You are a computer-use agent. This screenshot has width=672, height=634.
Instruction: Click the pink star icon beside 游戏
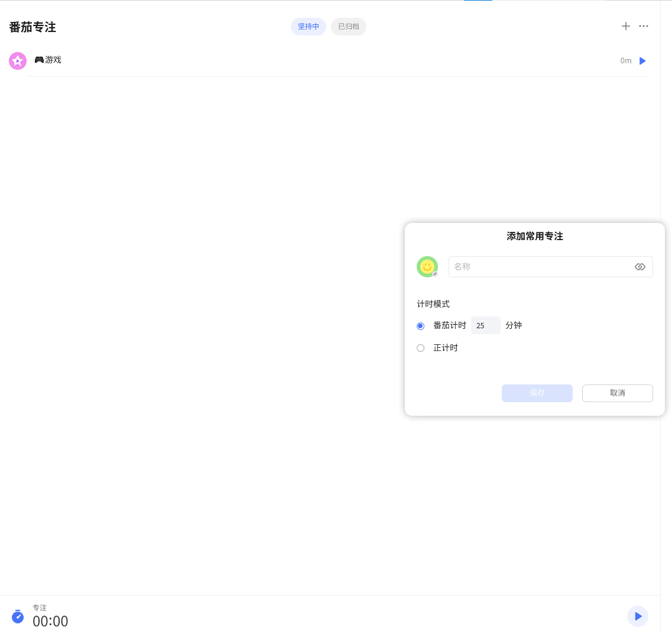coord(18,61)
